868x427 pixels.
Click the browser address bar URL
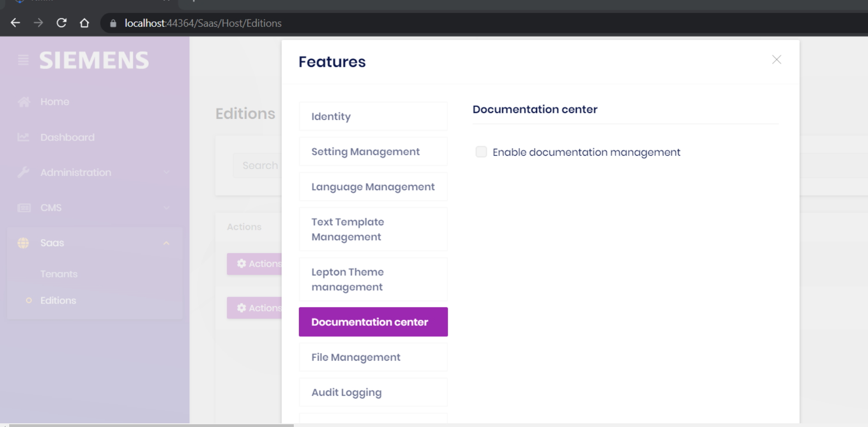click(203, 23)
